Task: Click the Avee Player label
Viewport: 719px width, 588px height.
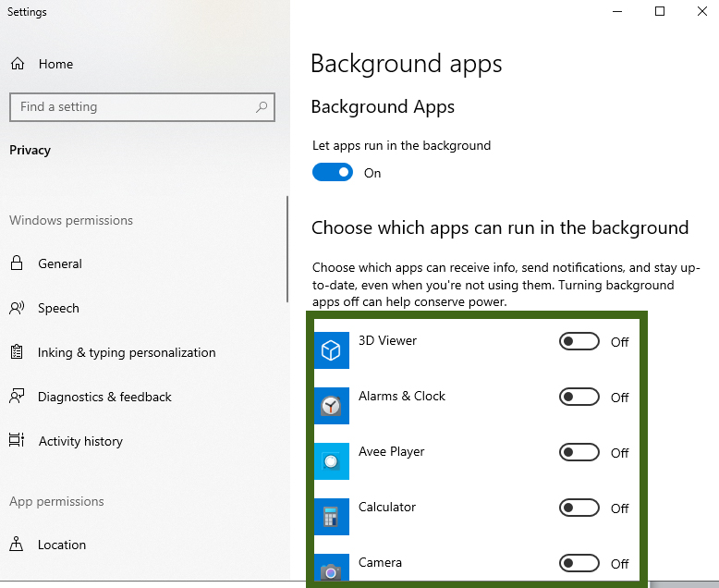Action: point(392,452)
